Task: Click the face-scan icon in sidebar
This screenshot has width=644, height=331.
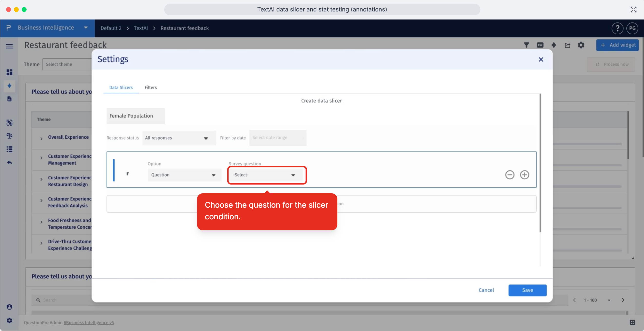Action: click(x=9, y=123)
